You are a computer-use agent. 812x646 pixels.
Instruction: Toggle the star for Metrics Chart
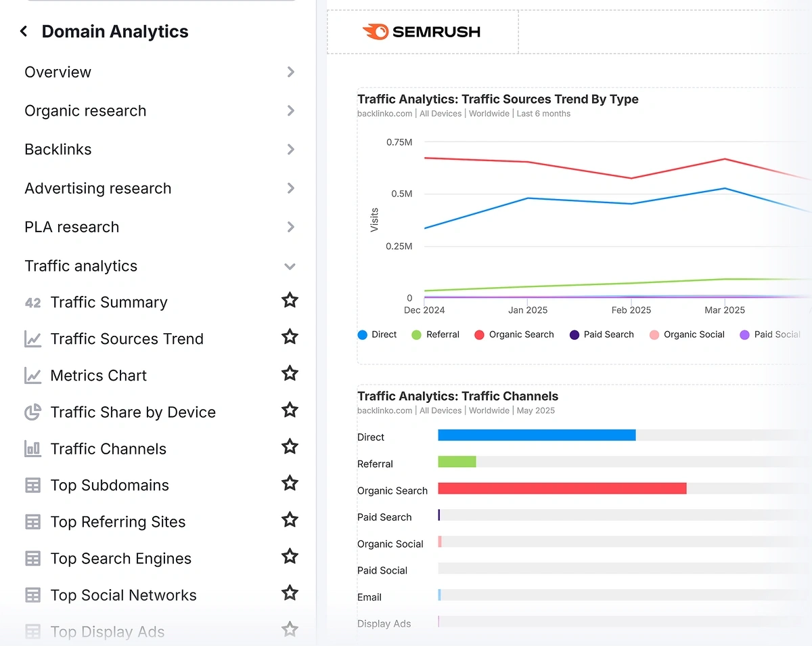click(x=290, y=373)
